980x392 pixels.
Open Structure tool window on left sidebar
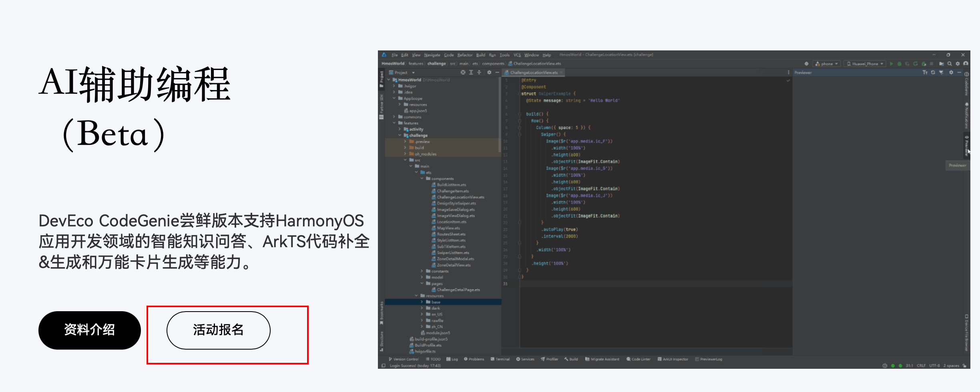(x=382, y=341)
